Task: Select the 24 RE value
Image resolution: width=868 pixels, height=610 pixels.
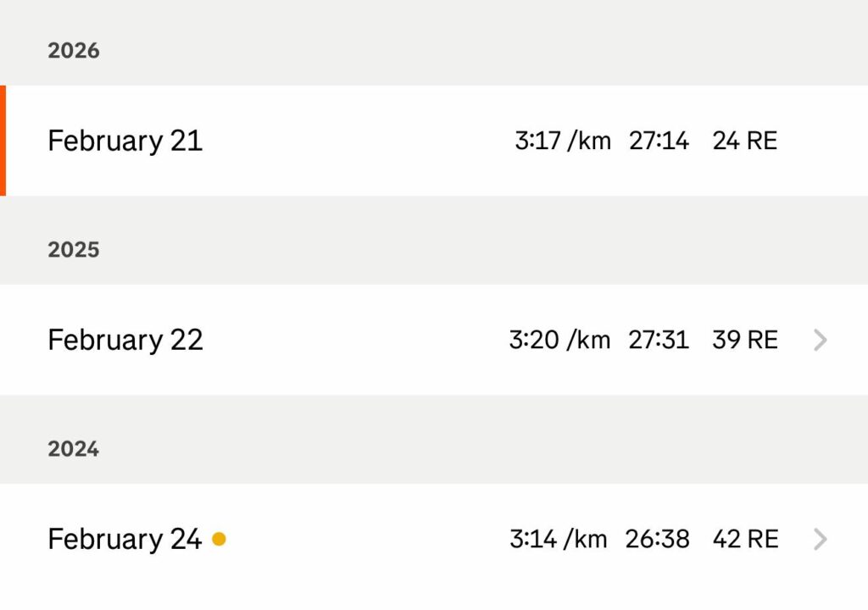Action: 744,141
